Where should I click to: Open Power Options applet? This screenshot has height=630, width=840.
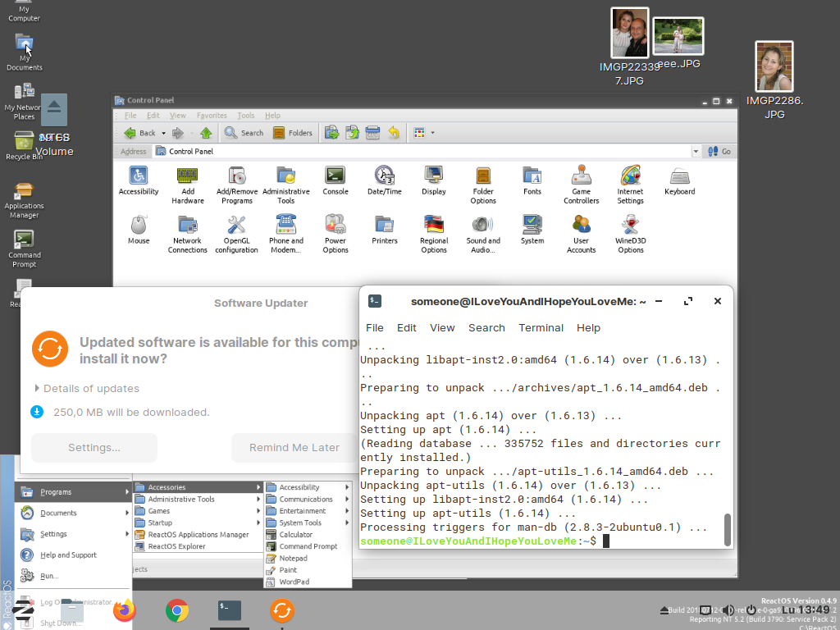pyautogui.click(x=336, y=234)
